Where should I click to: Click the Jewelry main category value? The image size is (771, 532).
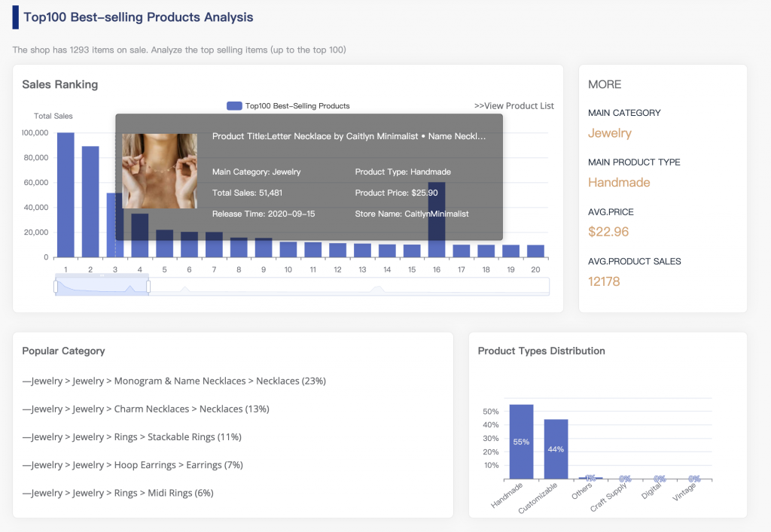[x=610, y=133]
